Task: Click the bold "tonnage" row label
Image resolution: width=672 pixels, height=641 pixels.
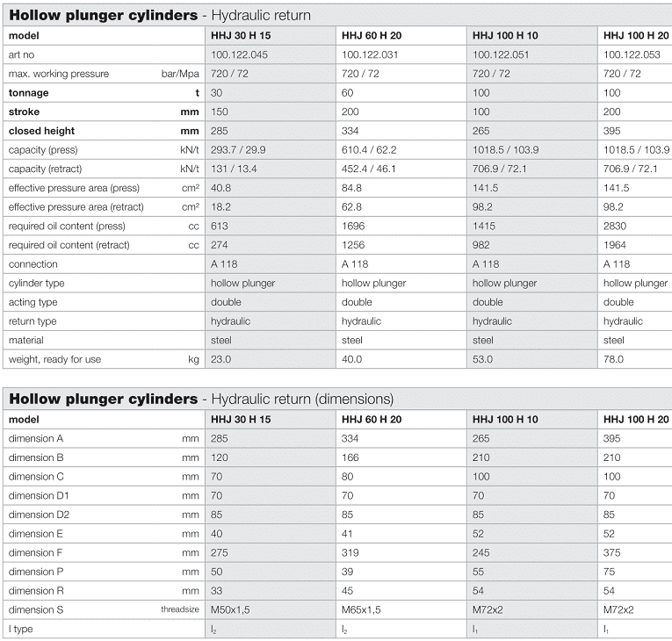Action: point(29,93)
